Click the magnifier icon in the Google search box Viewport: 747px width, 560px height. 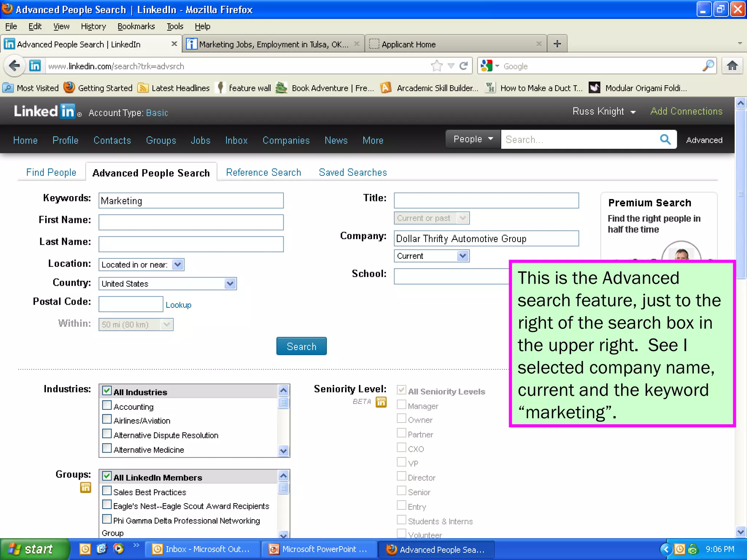(708, 66)
